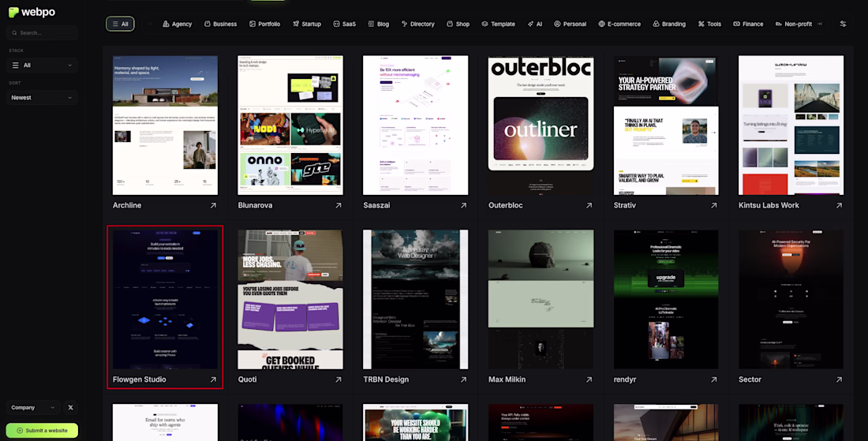Open Archline website thumbnail
Image resolution: width=868 pixels, height=441 pixels.
pos(165,125)
